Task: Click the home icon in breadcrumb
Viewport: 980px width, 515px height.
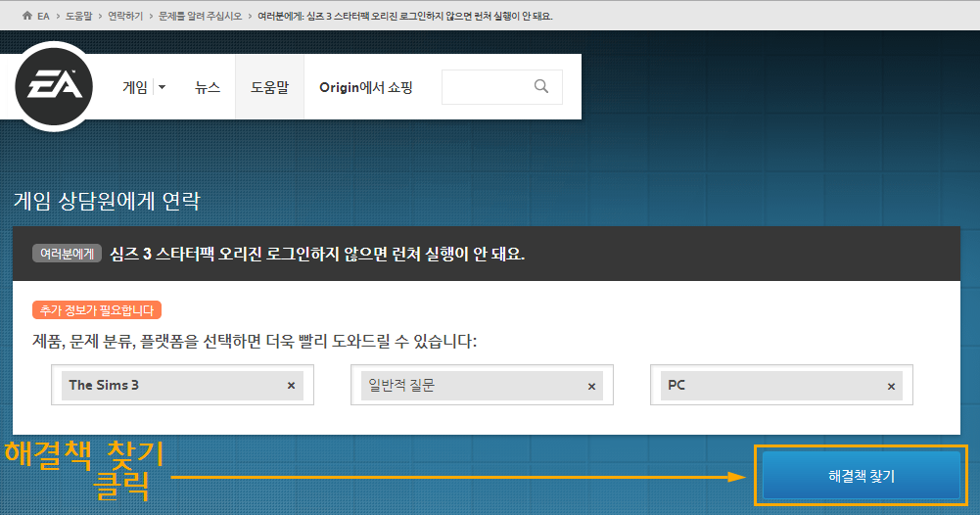Action: coord(26,16)
